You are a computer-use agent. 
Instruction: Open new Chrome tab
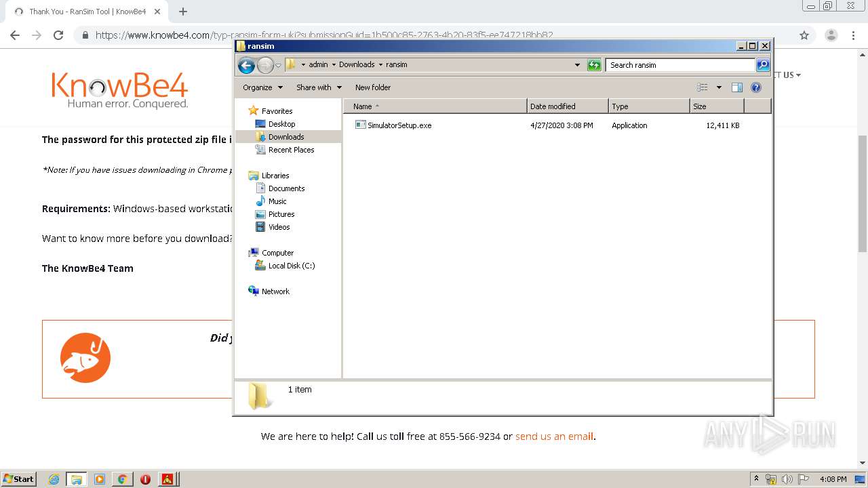click(x=183, y=12)
